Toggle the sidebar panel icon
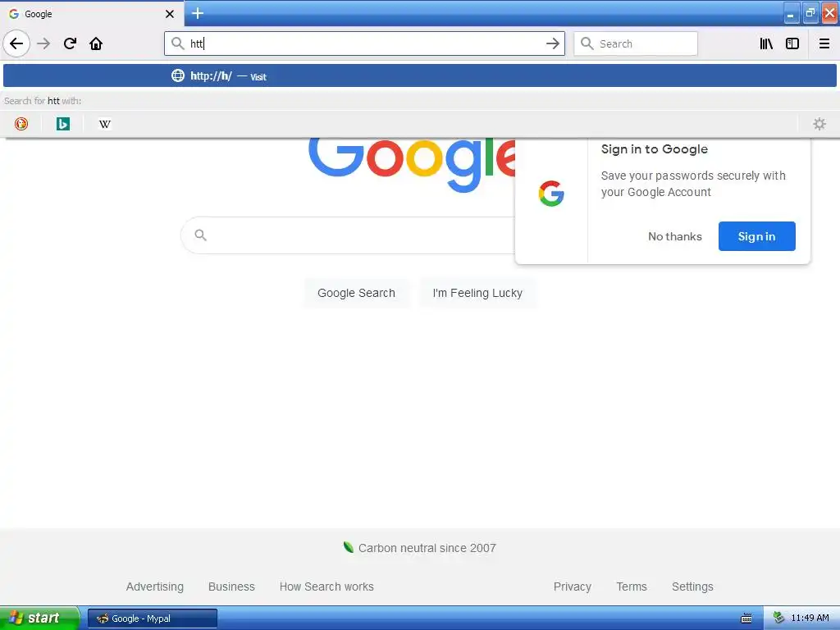 (792, 43)
